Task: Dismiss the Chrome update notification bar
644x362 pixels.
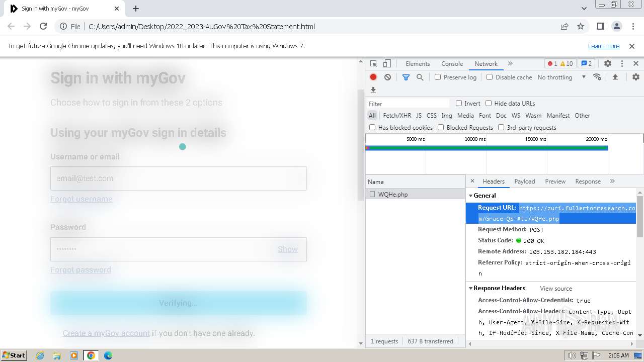Action: tap(632, 46)
